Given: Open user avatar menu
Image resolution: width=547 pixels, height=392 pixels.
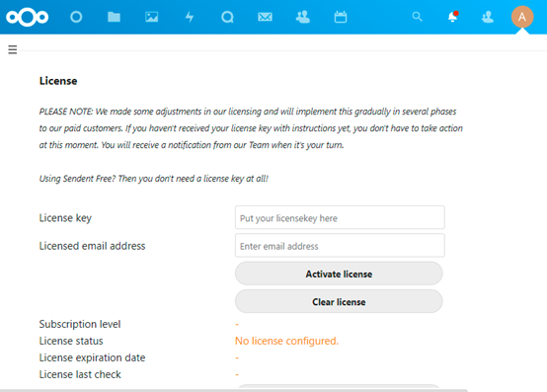Looking at the screenshot, I should (x=522, y=17).
